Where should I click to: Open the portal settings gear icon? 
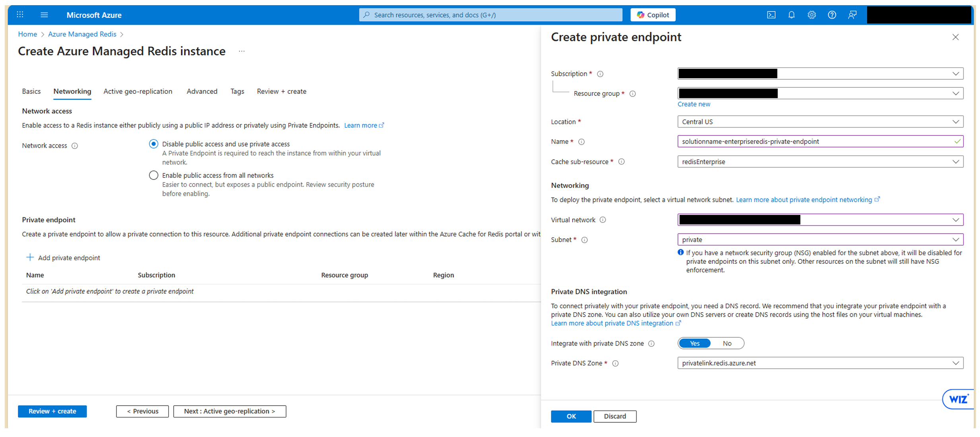pos(812,15)
